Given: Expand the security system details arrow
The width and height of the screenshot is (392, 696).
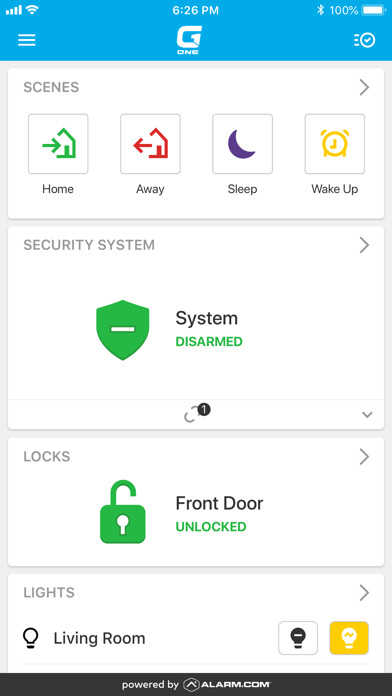Looking at the screenshot, I should [367, 415].
